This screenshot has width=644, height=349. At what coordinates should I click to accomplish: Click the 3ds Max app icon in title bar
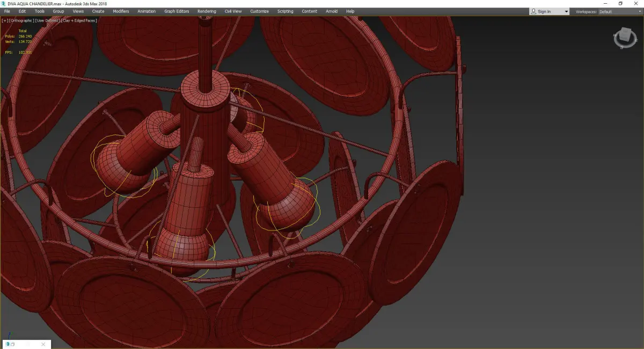click(x=4, y=3)
